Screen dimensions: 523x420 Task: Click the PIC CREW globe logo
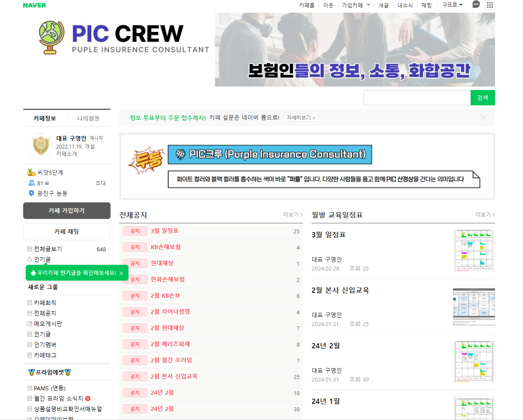(x=52, y=37)
